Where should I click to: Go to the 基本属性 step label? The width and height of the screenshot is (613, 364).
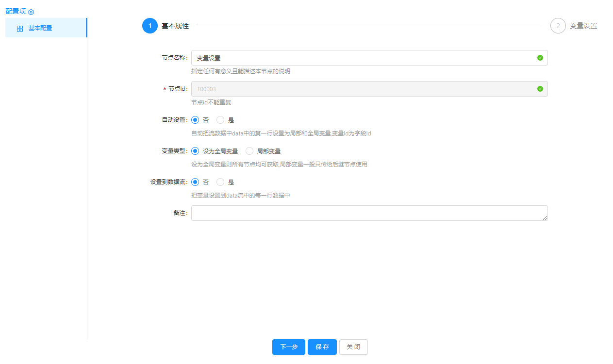click(x=175, y=26)
